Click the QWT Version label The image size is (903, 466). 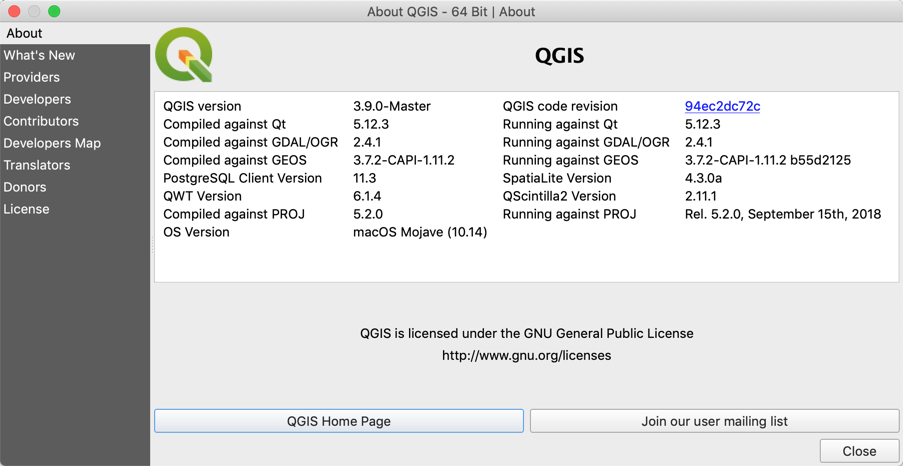tap(202, 196)
